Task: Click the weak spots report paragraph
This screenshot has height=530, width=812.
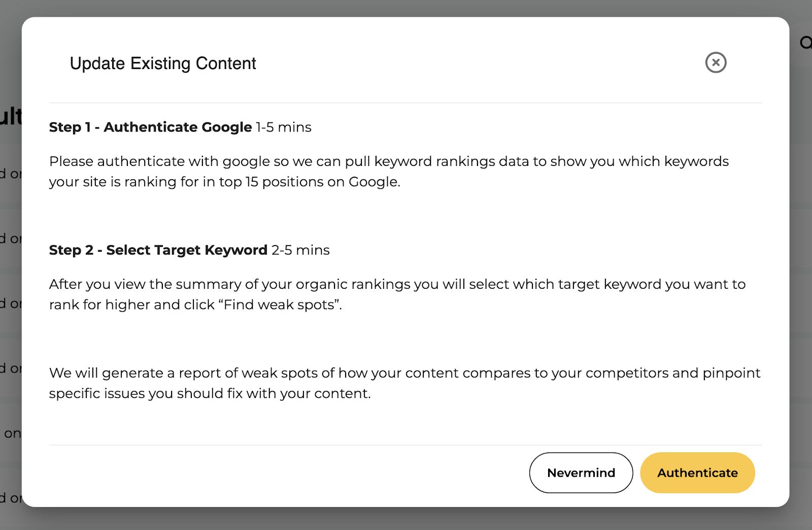Action: coord(404,383)
